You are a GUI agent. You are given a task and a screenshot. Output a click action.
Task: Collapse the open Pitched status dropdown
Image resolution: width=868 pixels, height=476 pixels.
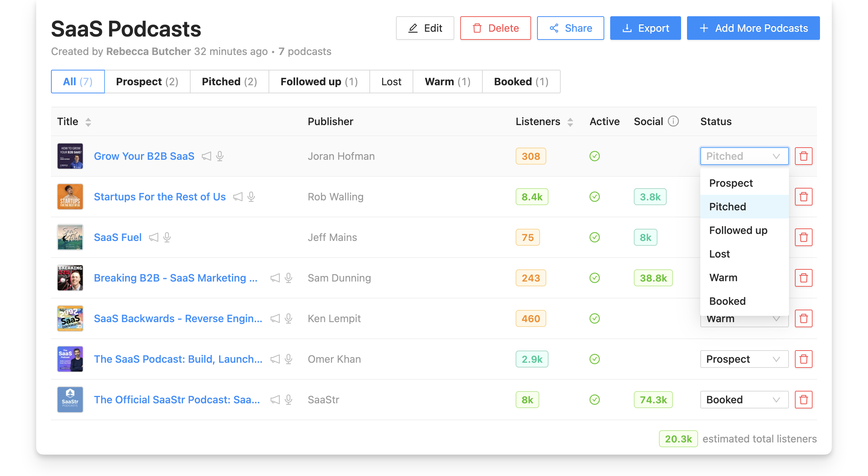(744, 156)
